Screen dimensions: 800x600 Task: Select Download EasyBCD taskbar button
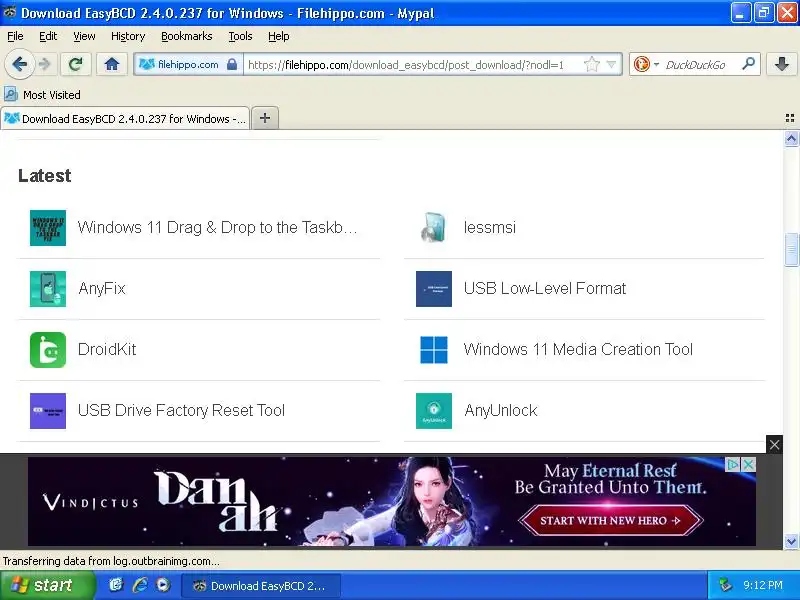261,586
